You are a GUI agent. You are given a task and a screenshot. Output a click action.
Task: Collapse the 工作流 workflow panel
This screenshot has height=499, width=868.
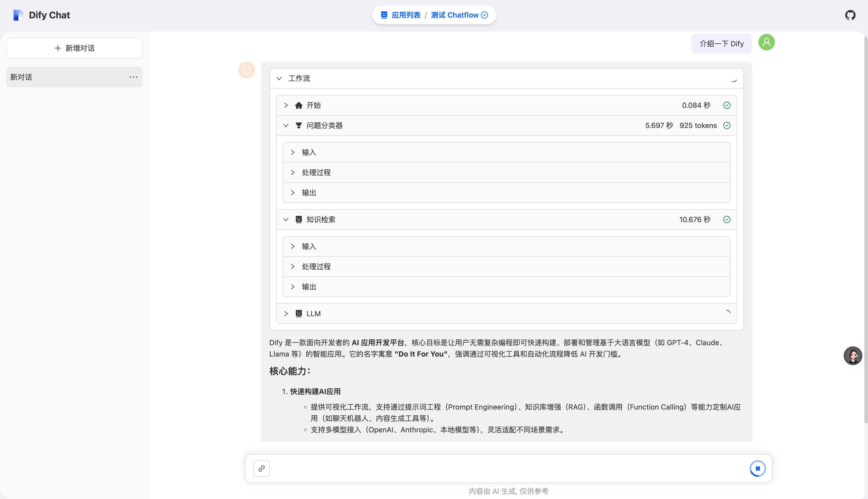279,78
